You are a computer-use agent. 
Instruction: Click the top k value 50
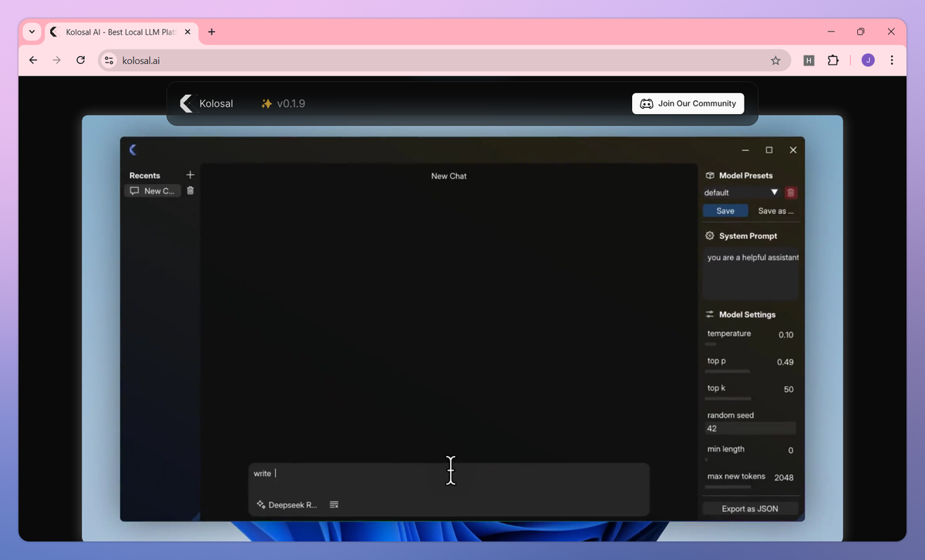coord(789,390)
